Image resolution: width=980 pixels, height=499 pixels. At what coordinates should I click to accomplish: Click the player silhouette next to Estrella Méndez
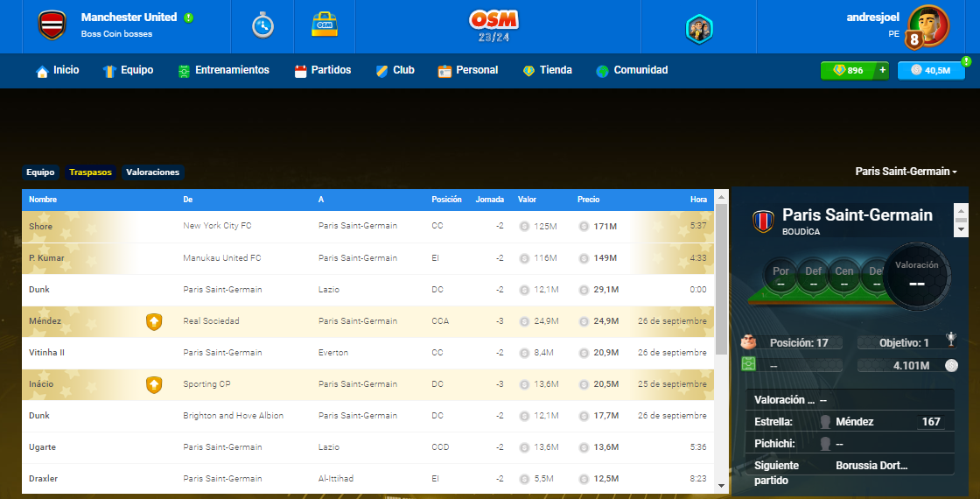click(x=825, y=422)
